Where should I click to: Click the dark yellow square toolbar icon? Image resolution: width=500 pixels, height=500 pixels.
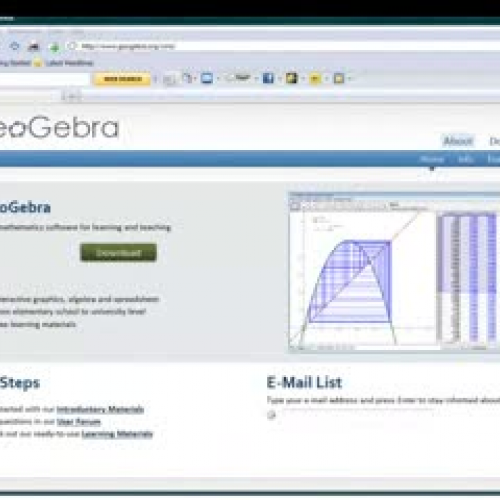coord(291,78)
